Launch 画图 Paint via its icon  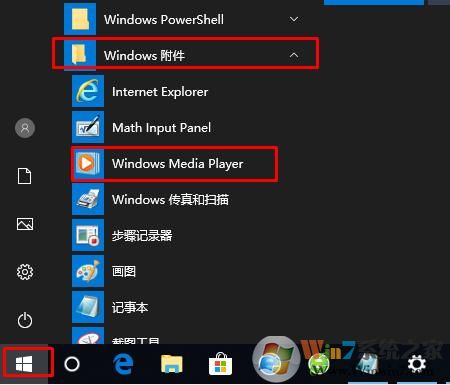(x=88, y=271)
